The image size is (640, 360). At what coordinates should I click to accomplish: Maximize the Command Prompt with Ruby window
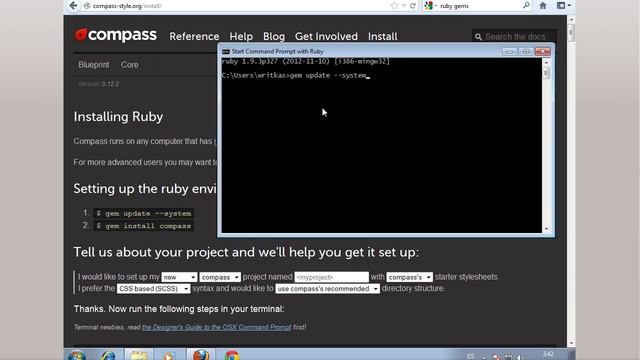tap(526, 51)
